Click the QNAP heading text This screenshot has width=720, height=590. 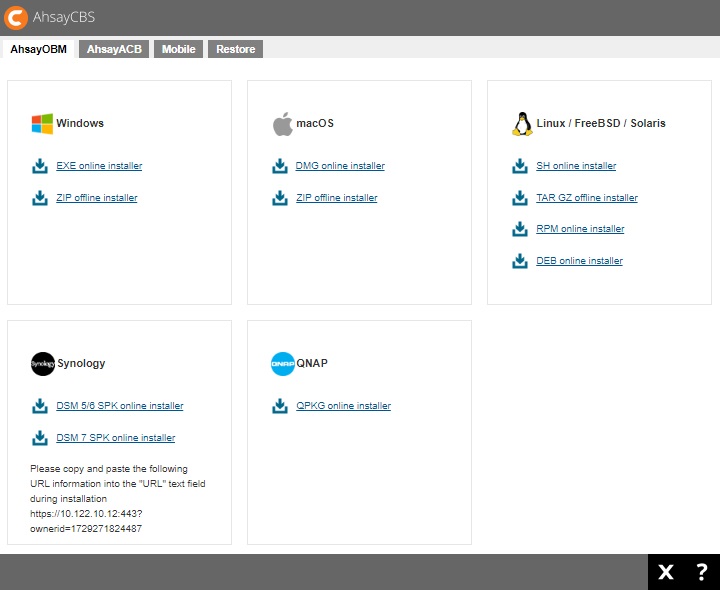[312, 363]
